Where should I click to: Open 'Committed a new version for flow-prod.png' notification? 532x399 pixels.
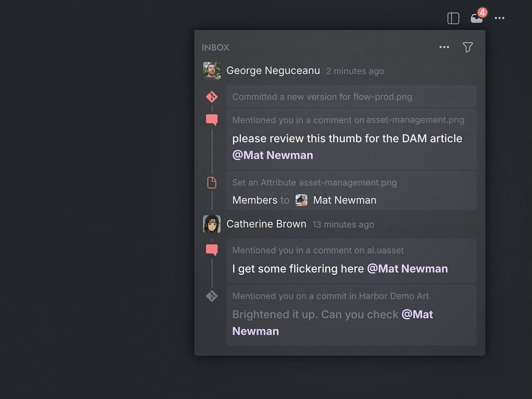click(352, 96)
